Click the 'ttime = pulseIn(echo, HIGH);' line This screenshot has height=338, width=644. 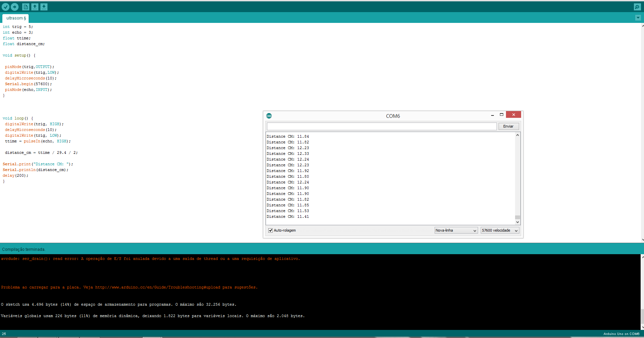coord(38,141)
